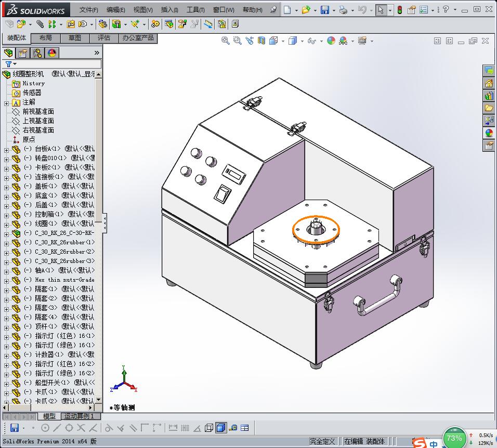
Task: Click the Reference Geometry icon
Action: pos(135,24)
